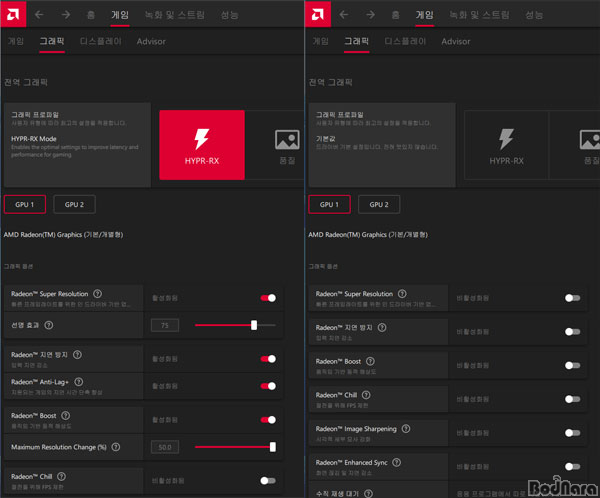Image resolution: width=600 pixels, height=498 pixels.
Task: Open the 홈 tab in right window
Action: (395, 15)
